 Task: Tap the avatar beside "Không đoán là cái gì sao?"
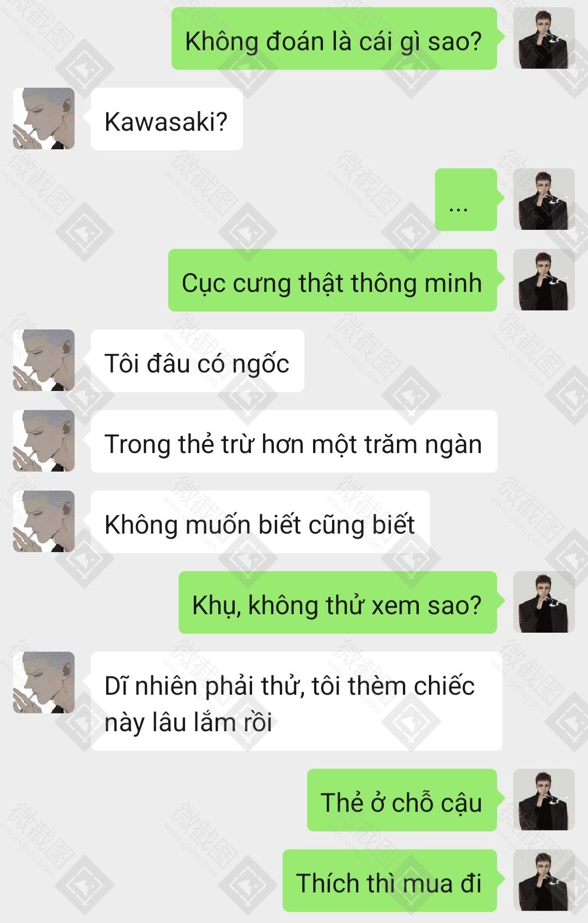tap(544, 38)
